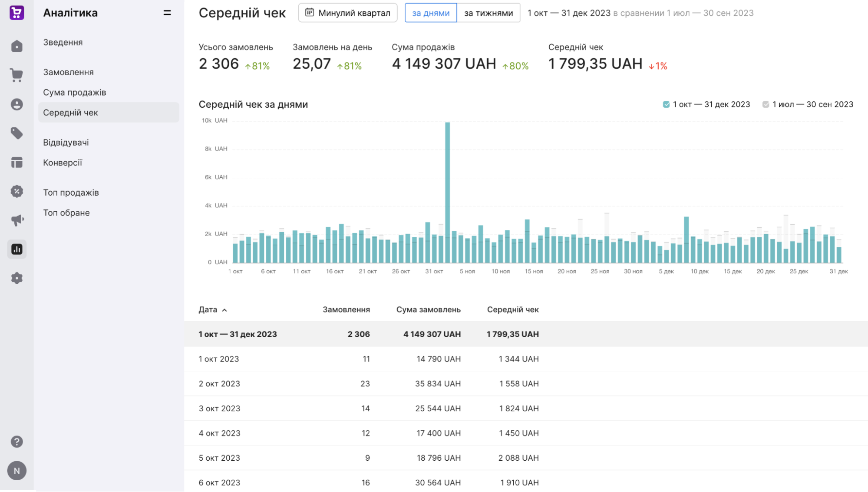Open the orders shopping cart icon
The height and width of the screenshot is (492, 868).
point(17,75)
